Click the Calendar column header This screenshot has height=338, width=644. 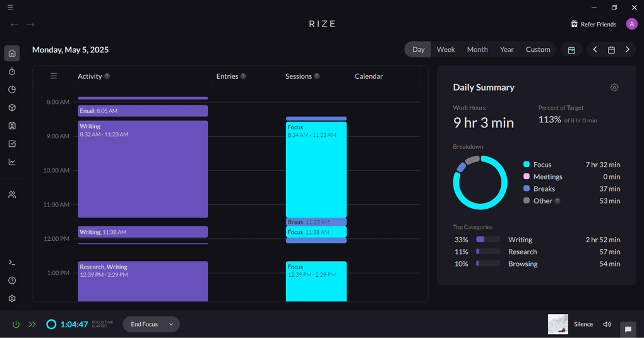369,76
